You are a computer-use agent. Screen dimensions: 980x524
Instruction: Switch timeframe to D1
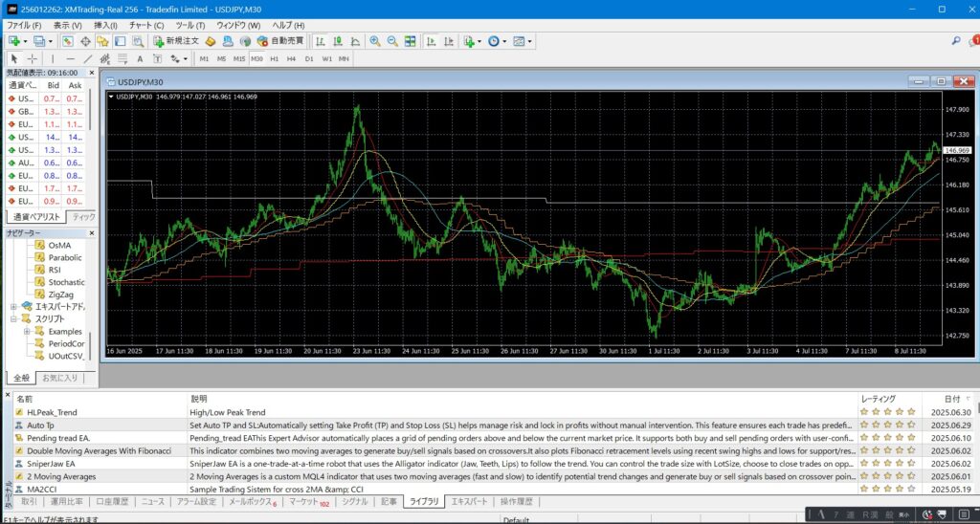point(309,58)
